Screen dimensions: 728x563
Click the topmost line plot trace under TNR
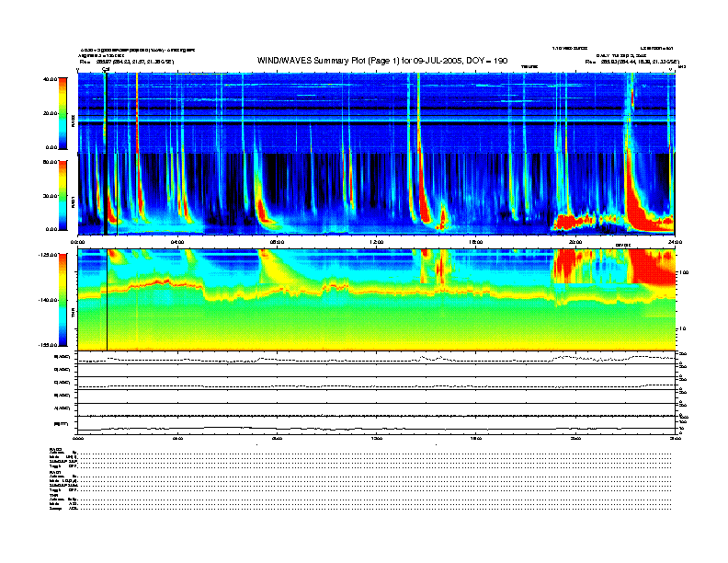point(376,359)
